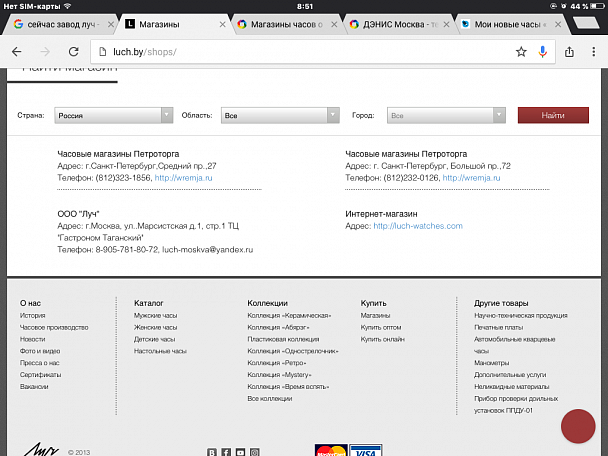Open footer link Вакансии
The height and width of the screenshot is (456, 608).
(34, 386)
